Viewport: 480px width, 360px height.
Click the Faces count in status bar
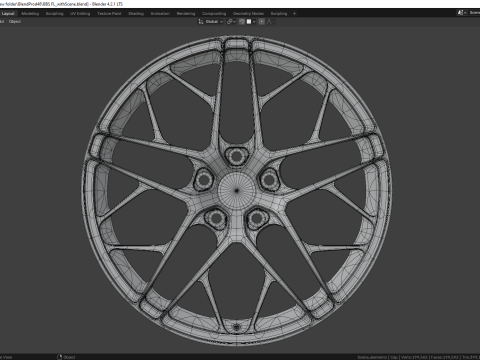click(445, 357)
